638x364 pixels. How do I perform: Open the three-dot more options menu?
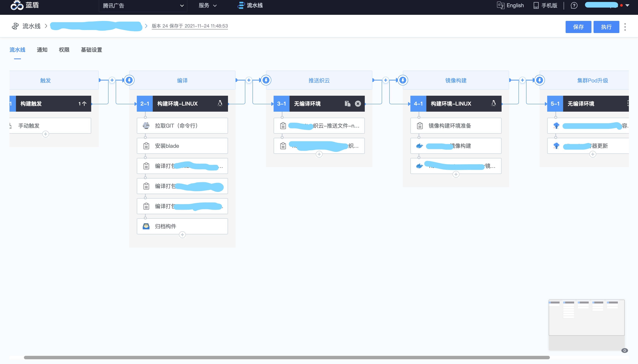[x=625, y=27]
